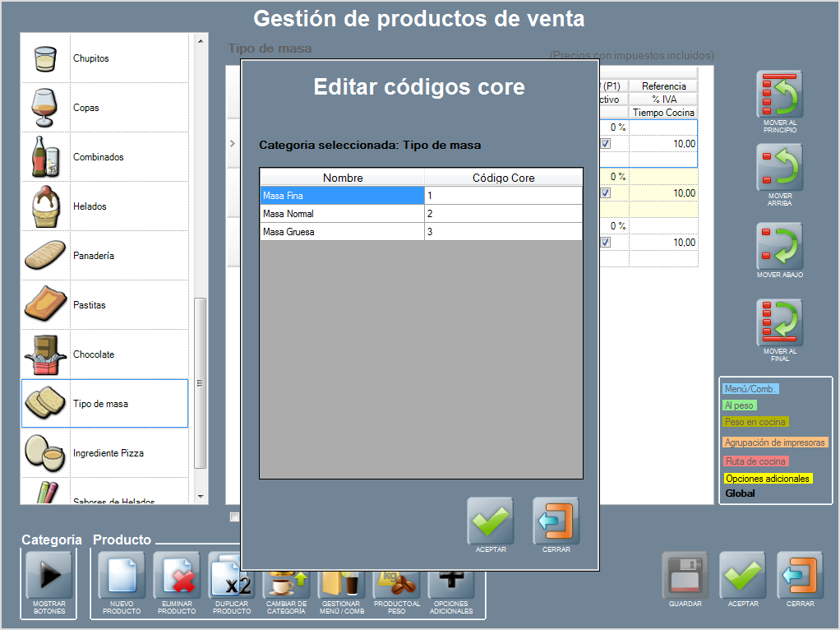
Task: Toggle the third product row checkbox
Action: [x=606, y=243]
